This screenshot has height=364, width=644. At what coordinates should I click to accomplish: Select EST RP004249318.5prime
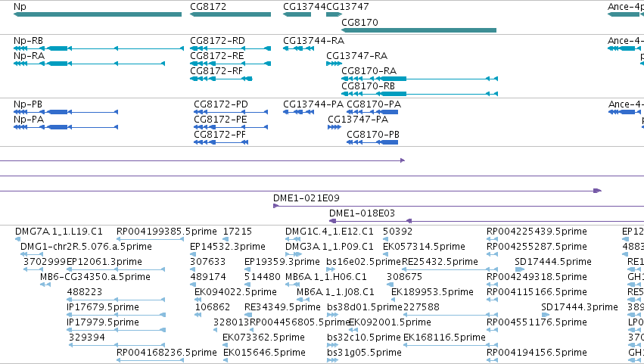click(537, 277)
